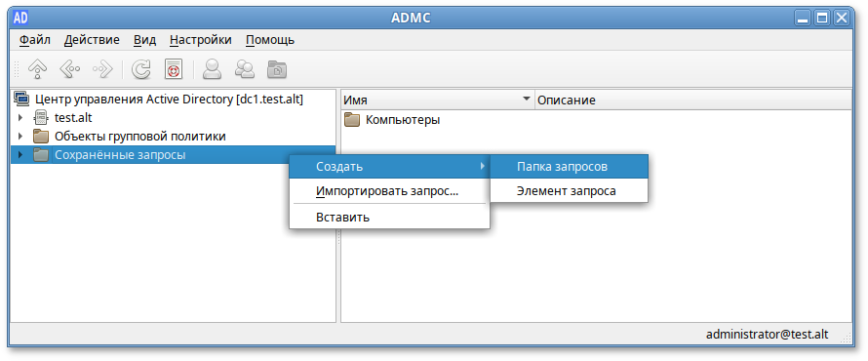Image resolution: width=868 pixels, height=361 pixels.
Task: Minimize the ADMC window
Action: click(x=804, y=19)
